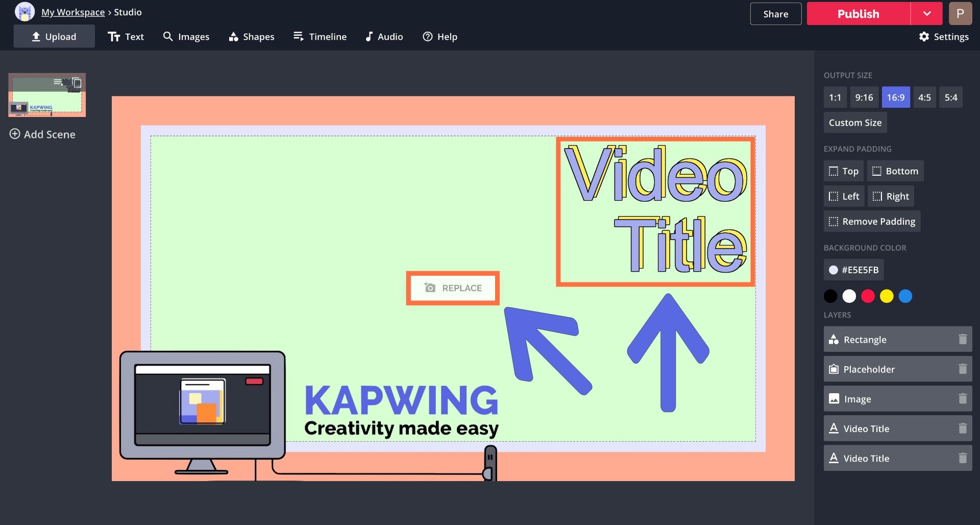
Task: Expand padding on Top
Action: [x=844, y=171]
